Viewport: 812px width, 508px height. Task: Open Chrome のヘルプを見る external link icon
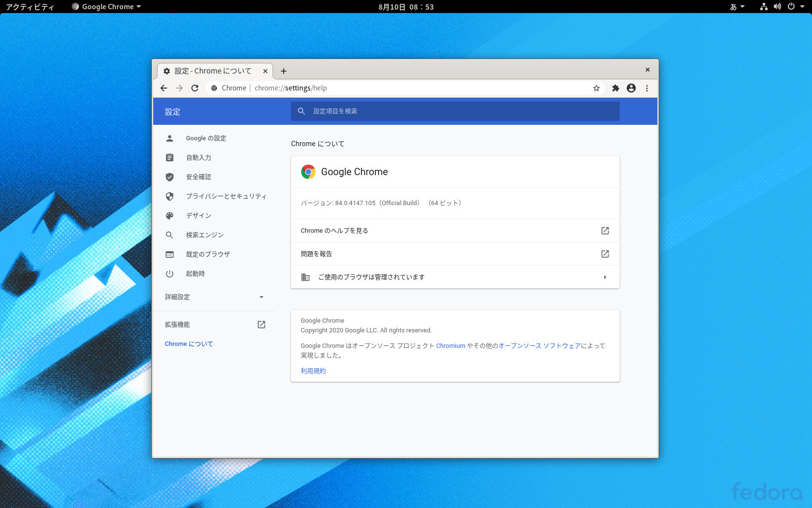click(605, 231)
